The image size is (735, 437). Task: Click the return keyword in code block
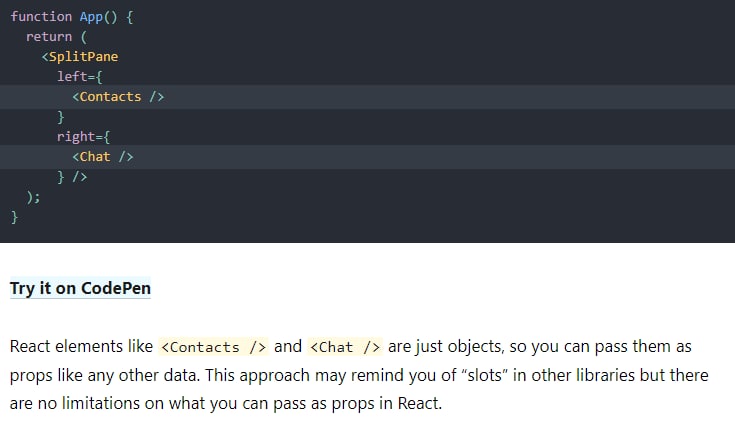[x=49, y=36]
